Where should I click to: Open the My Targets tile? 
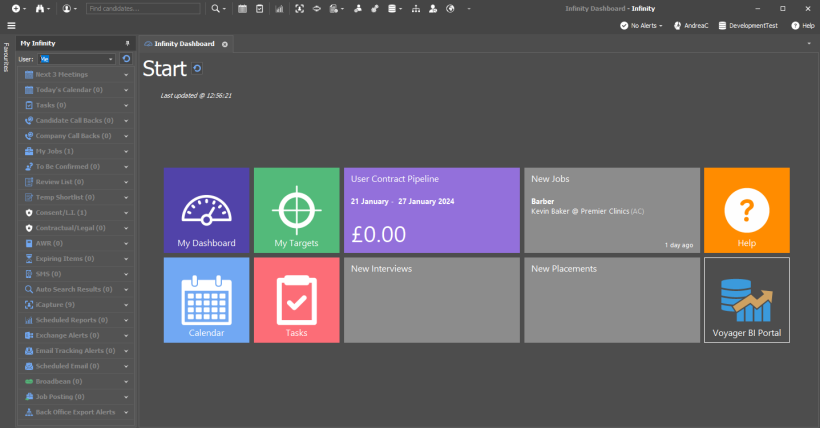tap(296, 210)
